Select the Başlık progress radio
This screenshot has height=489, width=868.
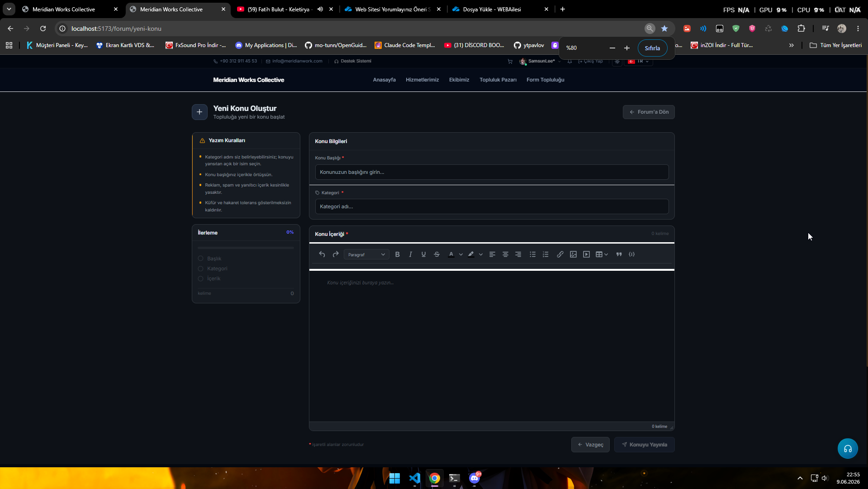[200, 259]
